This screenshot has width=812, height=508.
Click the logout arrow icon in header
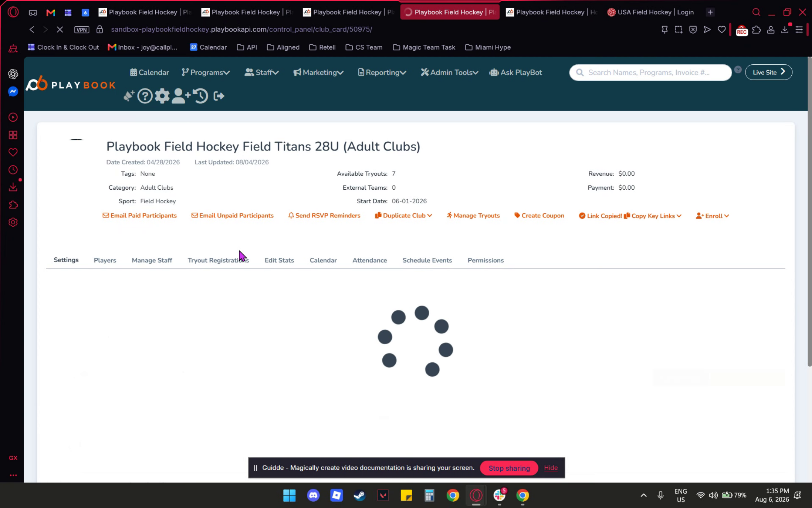click(219, 96)
